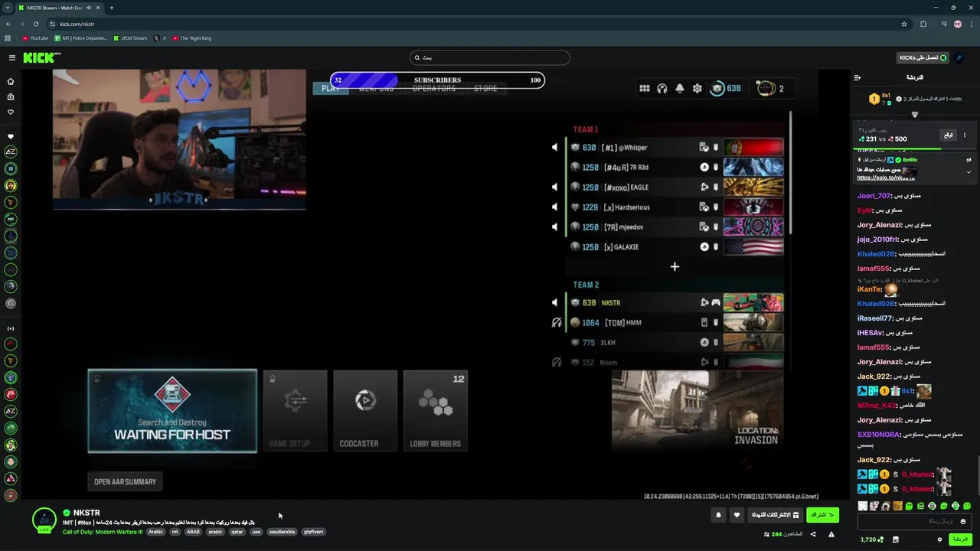Collapse the chat panel with arrow icon
This screenshot has width=980, height=551.
click(857, 77)
